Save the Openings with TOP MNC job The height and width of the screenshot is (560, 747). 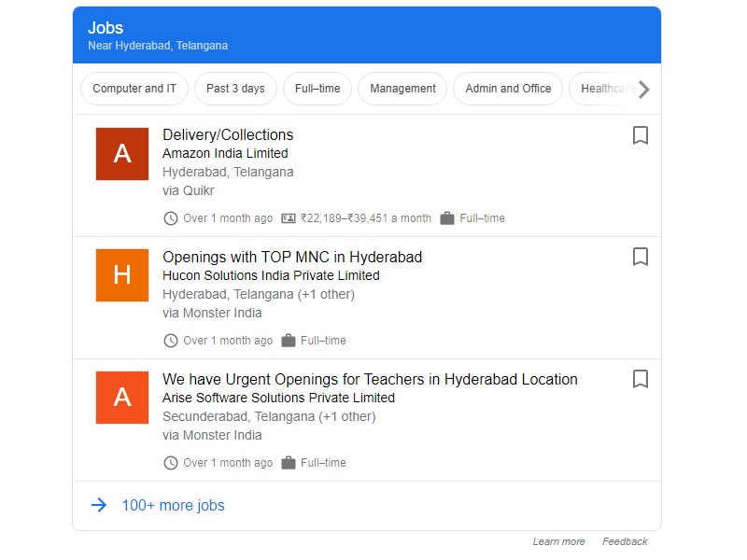coord(640,258)
